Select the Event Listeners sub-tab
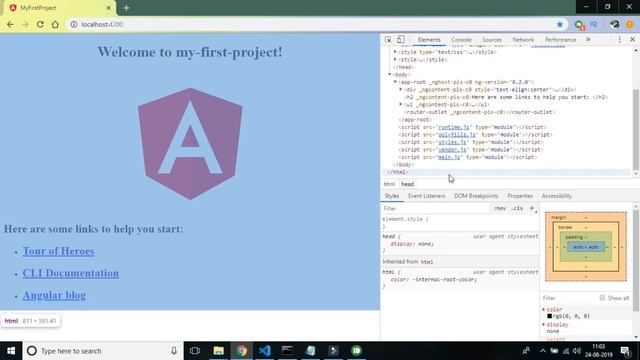 pos(427,196)
